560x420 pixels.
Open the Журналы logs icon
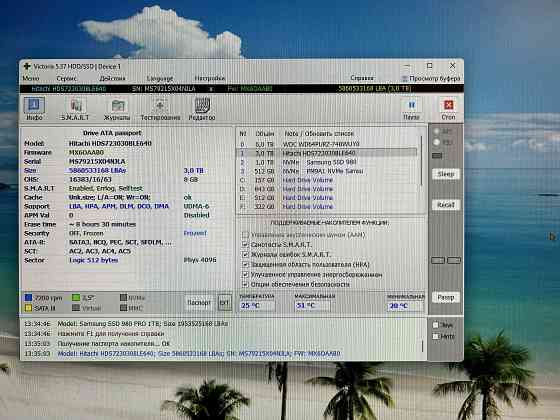tap(117, 109)
